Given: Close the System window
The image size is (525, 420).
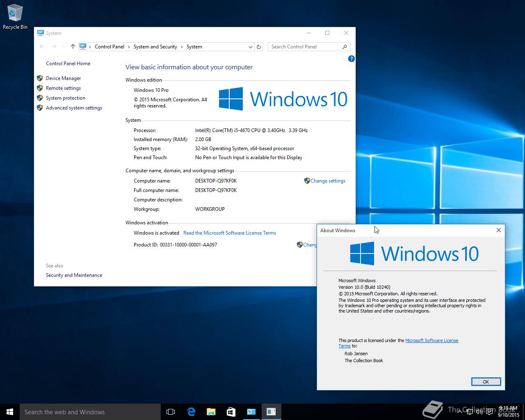Looking at the screenshot, I should click(346, 33).
